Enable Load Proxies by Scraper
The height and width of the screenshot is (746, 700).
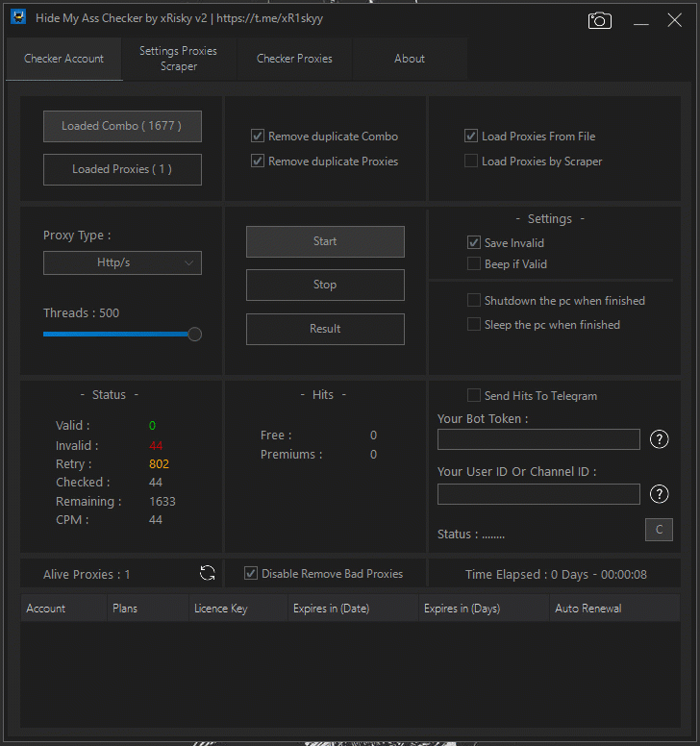471,162
